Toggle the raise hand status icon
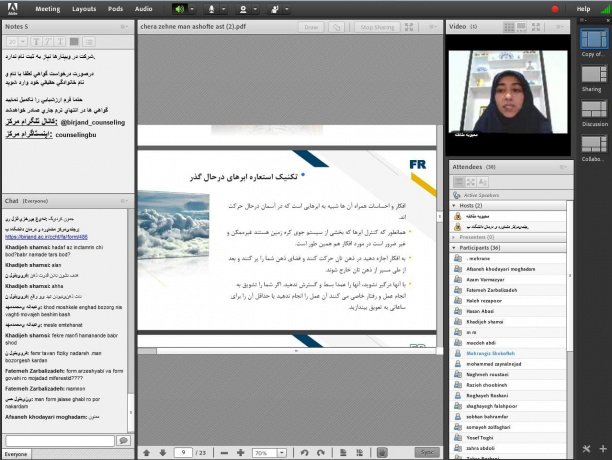 274,9
